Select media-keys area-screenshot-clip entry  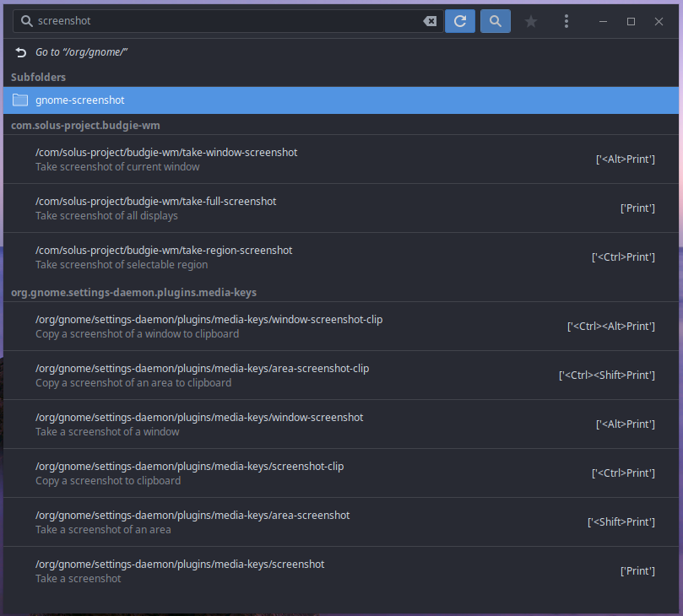(338, 376)
